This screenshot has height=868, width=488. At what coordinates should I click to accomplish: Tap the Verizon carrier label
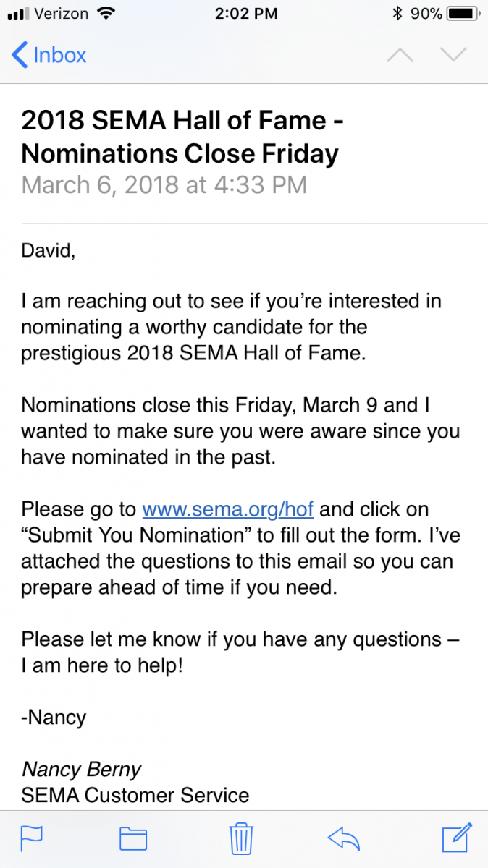point(62,14)
